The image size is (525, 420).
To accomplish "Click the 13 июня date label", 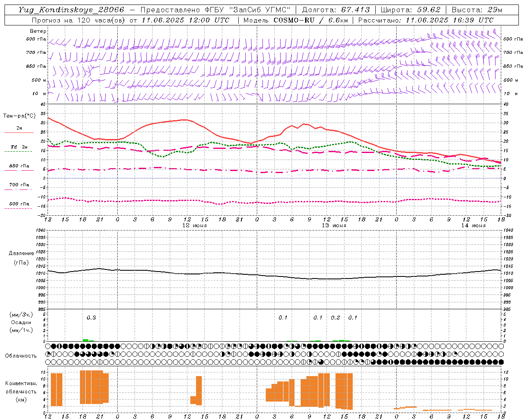I will pyautogui.click(x=334, y=226).
